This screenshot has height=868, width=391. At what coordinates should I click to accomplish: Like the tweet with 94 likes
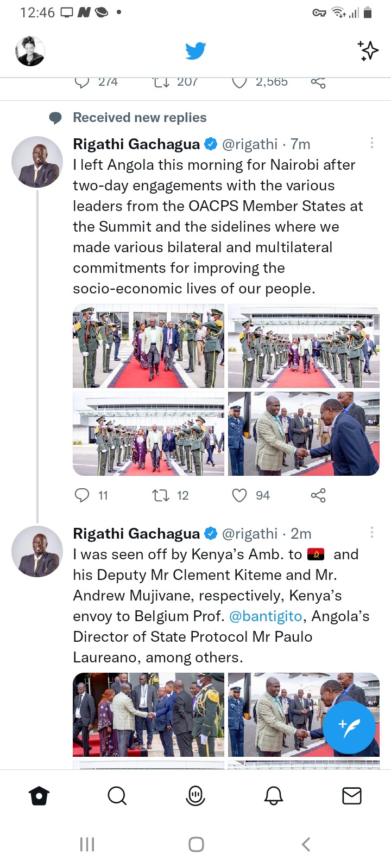pyautogui.click(x=239, y=495)
